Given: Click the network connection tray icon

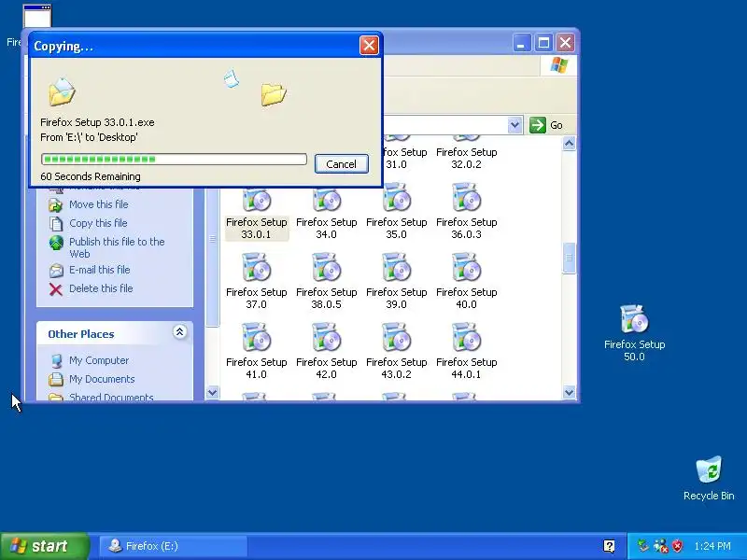Looking at the screenshot, I should click(661, 546).
